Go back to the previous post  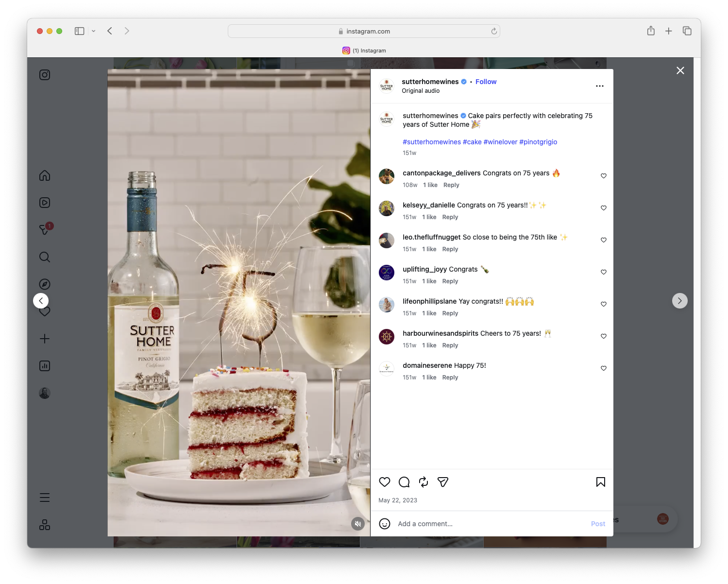41,300
